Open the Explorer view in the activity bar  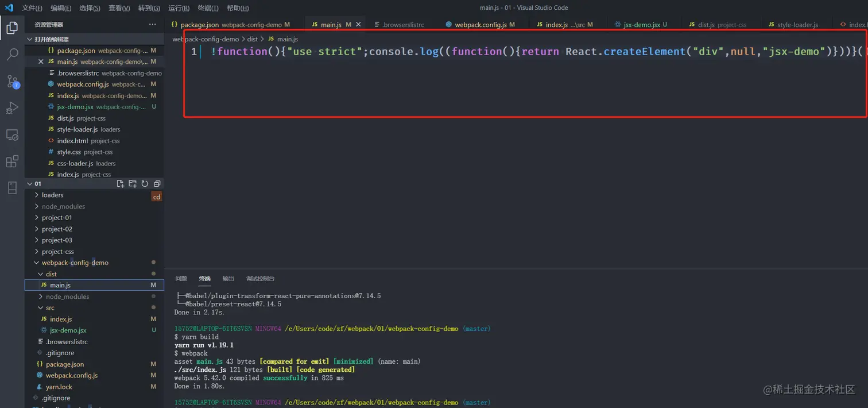(12, 27)
